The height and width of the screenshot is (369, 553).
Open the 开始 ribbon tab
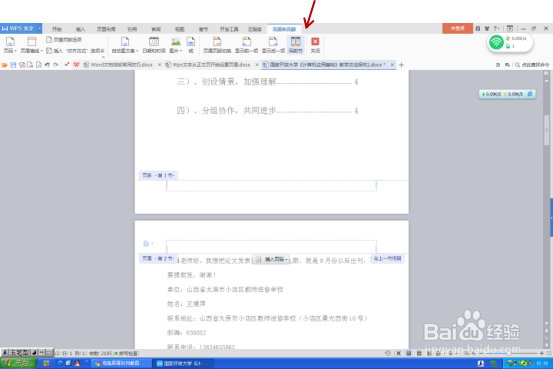pos(57,29)
